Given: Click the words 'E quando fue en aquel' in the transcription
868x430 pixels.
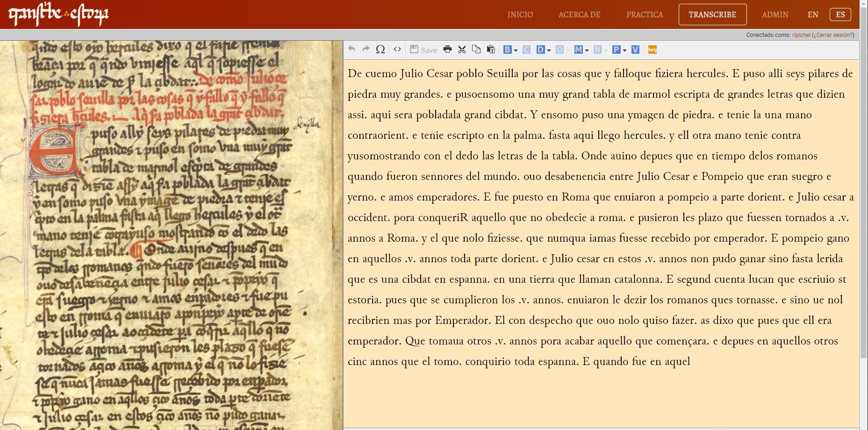Looking at the screenshot, I should pyautogui.click(x=636, y=361).
